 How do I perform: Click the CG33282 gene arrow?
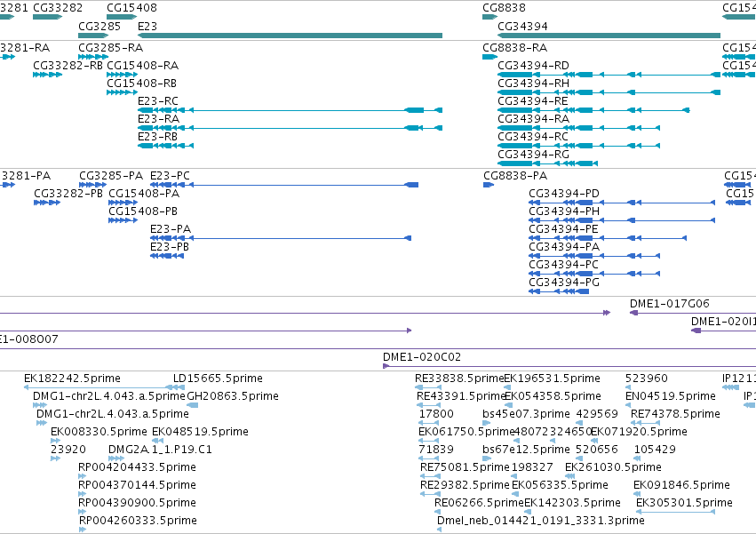[47, 17]
